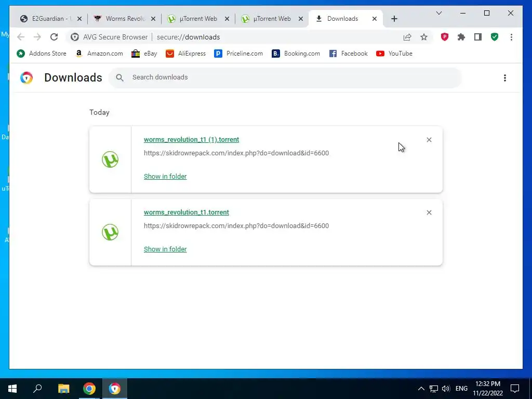
Task: Click the Today date heading
Action: [x=99, y=112]
